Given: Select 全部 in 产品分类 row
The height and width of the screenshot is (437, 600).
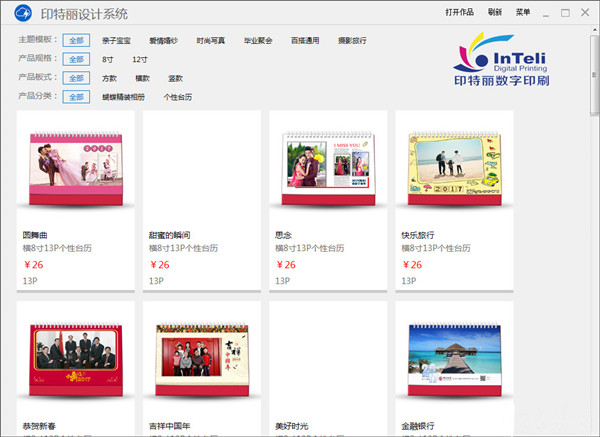Looking at the screenshot, I should [x=76, y=97].
